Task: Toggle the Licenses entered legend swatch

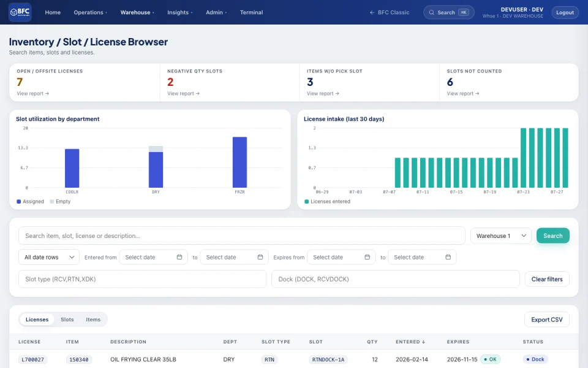Action: [x=306, y=201]
